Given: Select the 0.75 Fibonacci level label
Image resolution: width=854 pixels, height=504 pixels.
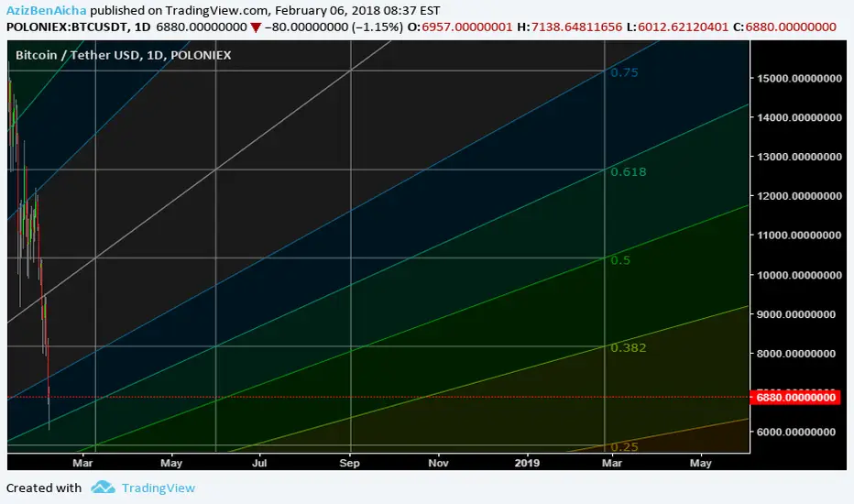Looking at the screenshot, I should point(624,72).
